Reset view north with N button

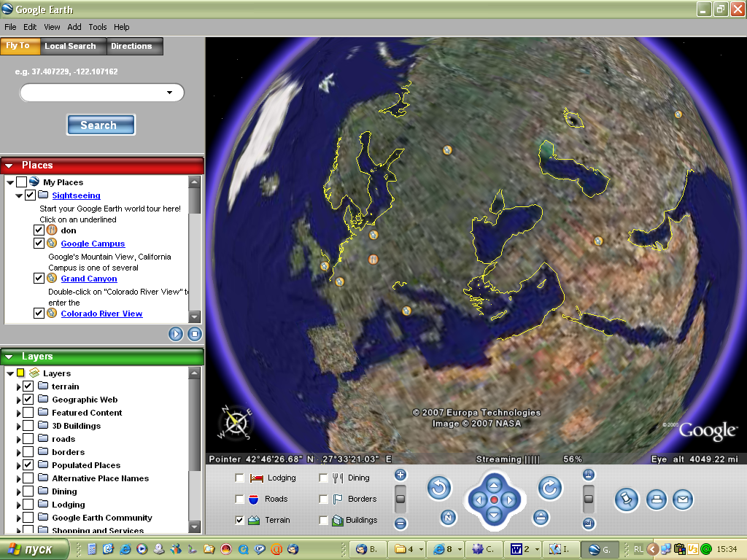448,517
